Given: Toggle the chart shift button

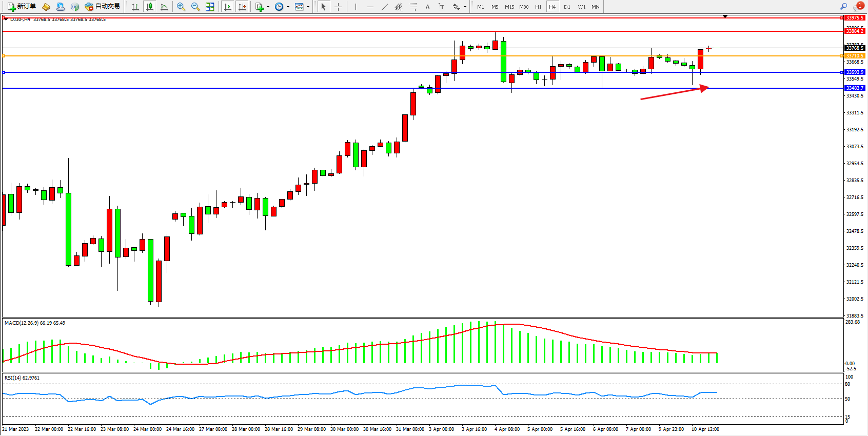Looking at the screenshot, I should coord(242,7).
